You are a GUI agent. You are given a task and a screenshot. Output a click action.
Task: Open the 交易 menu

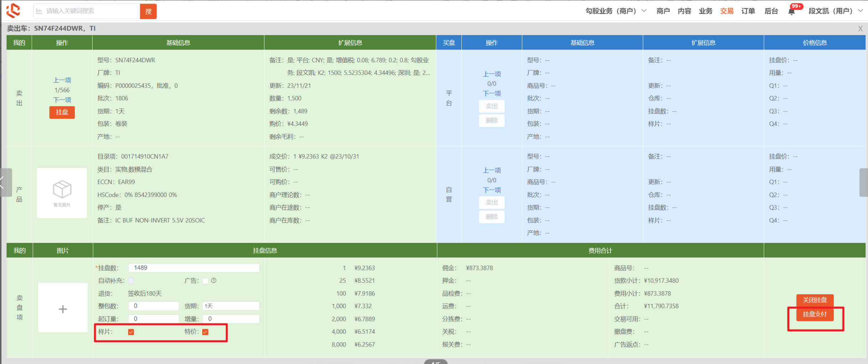[727, 11]
